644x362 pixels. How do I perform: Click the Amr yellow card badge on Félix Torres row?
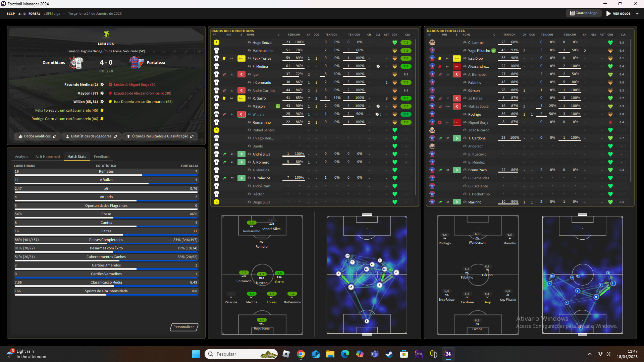point(241,58)
